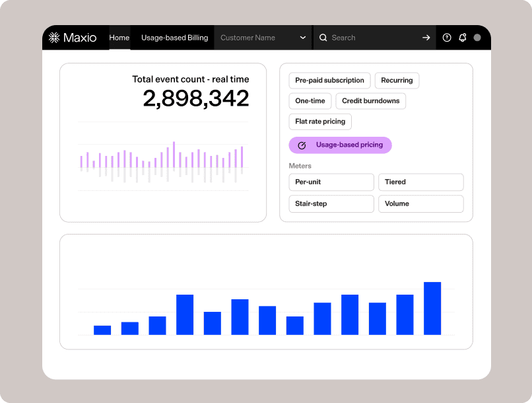Choose the Per-unit meter
Screen dimensions: 532x403
(331, 182)
